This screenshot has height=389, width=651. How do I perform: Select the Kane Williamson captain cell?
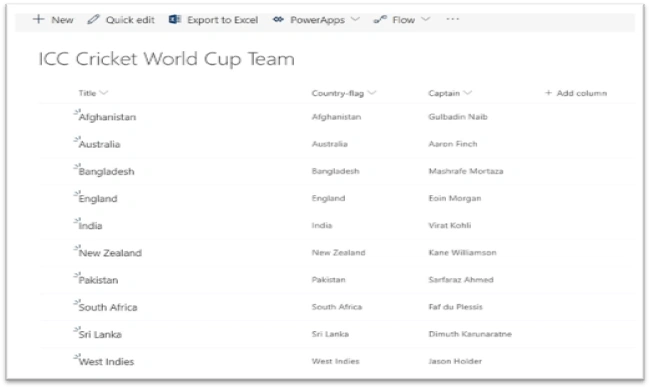463,252
